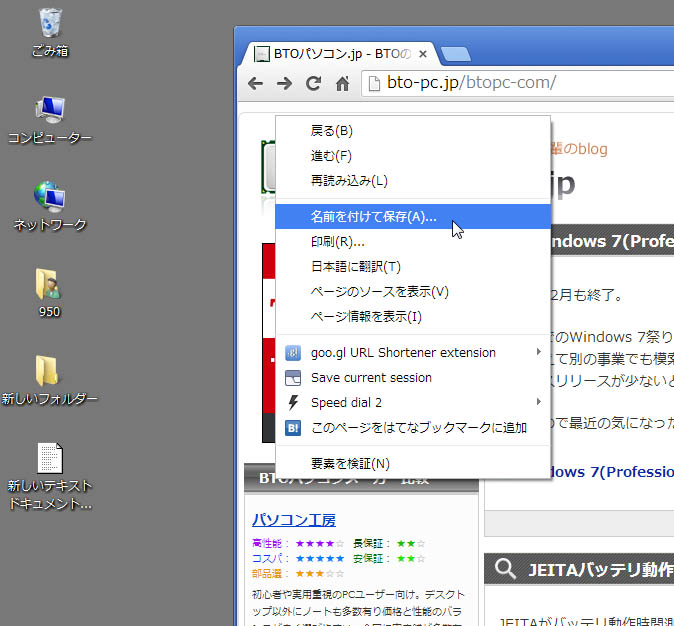Select Save current session menu entry
The height and width of the screenshot is (626, 674).
click(413, 377)
